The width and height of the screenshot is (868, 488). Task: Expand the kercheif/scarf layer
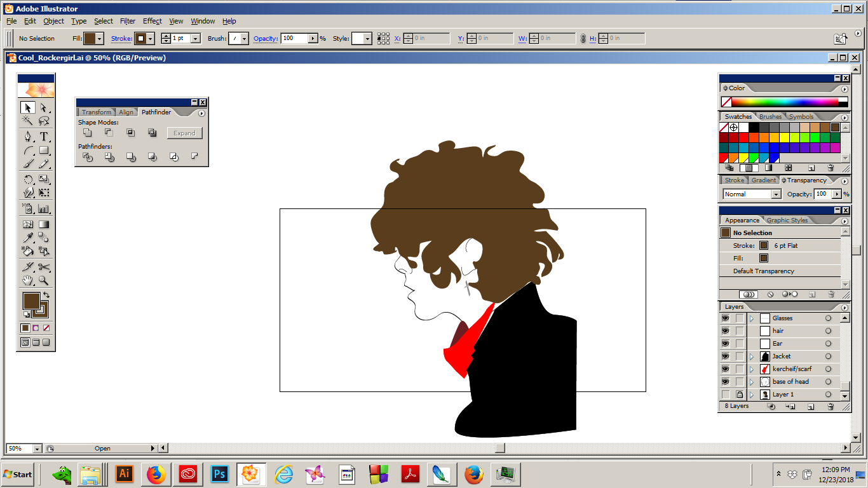point(751,369)
